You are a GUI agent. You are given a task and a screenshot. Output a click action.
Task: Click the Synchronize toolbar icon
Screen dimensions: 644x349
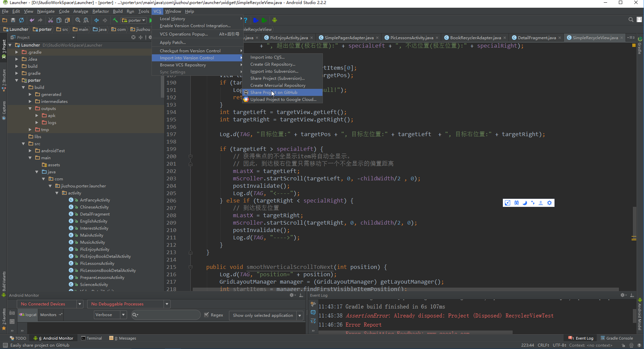click(x=21, y=20)
